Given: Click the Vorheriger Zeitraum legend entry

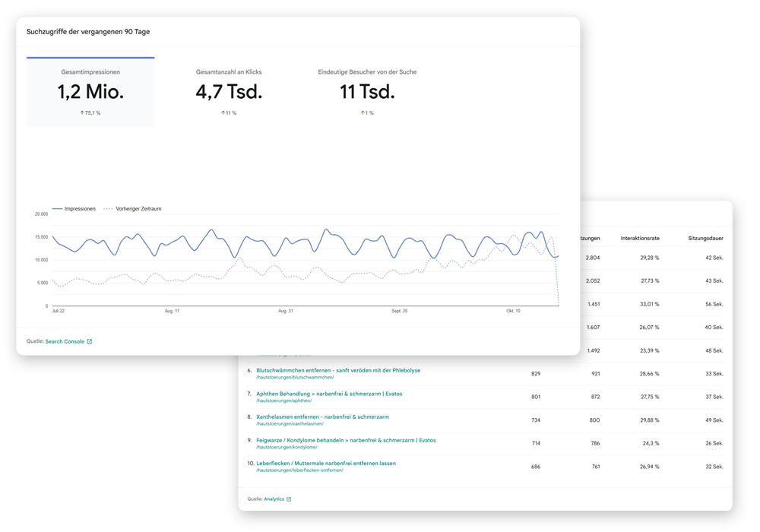Looking at the screenshot, I should click(132, 209).
